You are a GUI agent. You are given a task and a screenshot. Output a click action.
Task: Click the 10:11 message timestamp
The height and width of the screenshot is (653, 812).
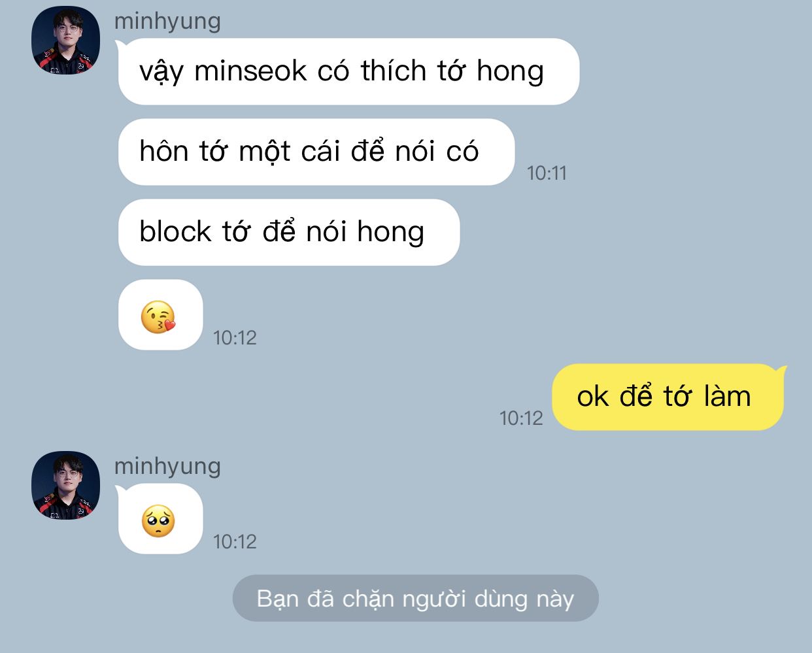[547, 173]
